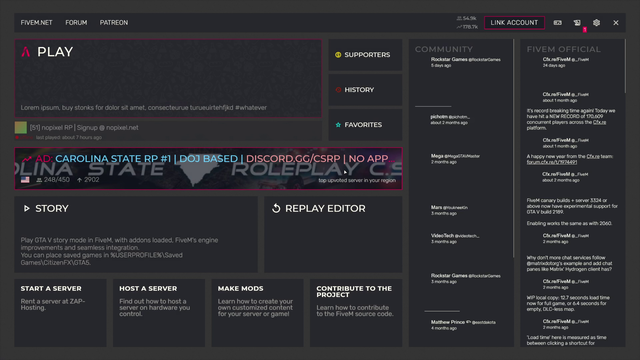The height and width of the screenshot is (360, 640).
Task: Open the Carolina State RP ad banner
Action: point(208,169)
